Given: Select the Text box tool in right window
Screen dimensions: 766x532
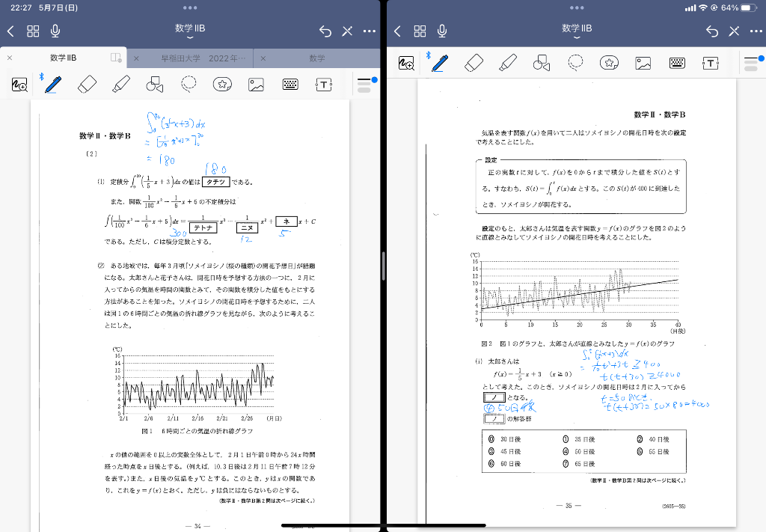Looking at the screenshot, I should [710, 63].
